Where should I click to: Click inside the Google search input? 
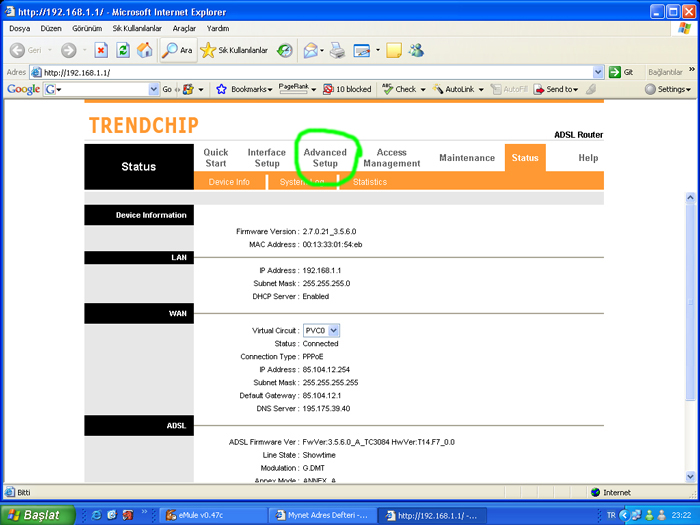(x=104, y=89)
